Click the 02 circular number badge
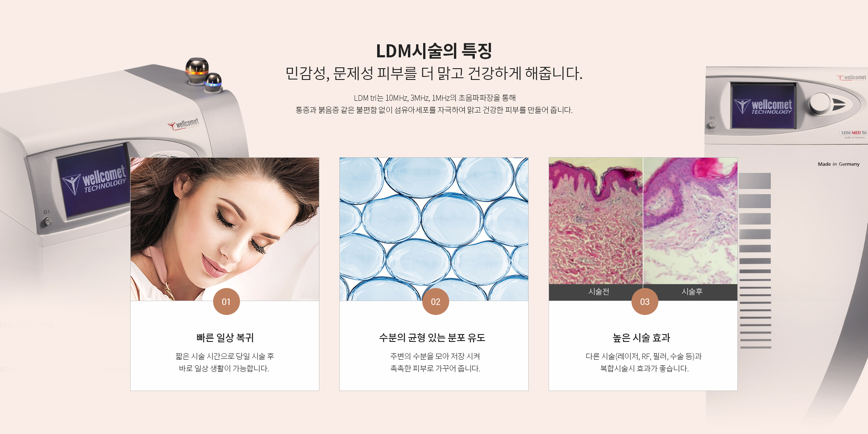The image size is (868, 434). click(x=436, y=301)
